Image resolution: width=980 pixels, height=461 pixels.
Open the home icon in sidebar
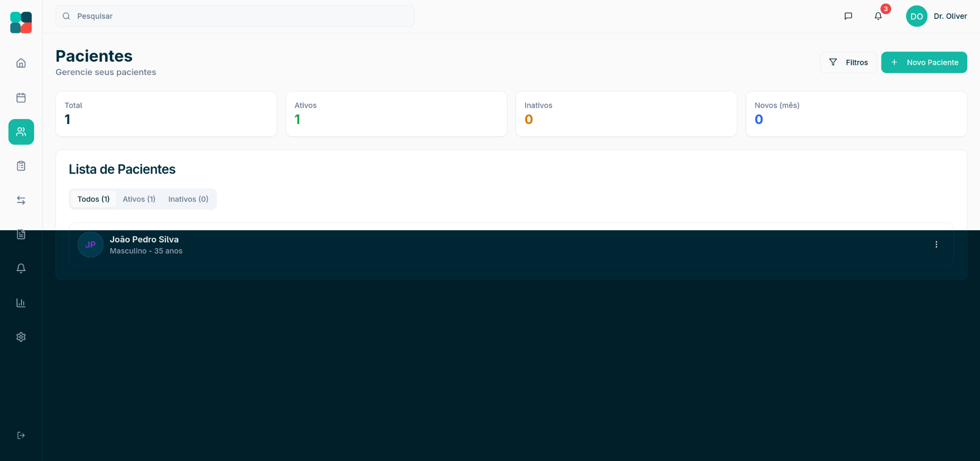pos(21,63)
